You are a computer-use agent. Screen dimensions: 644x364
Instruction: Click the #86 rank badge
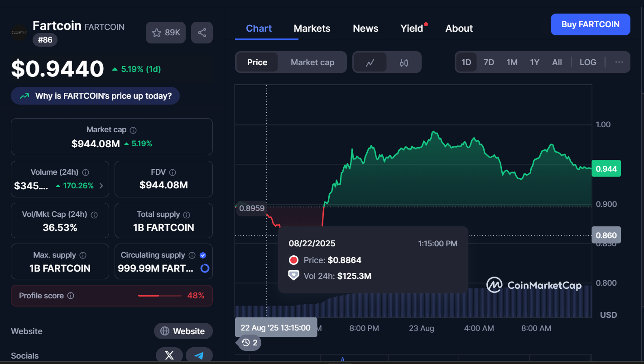[45, 40]
